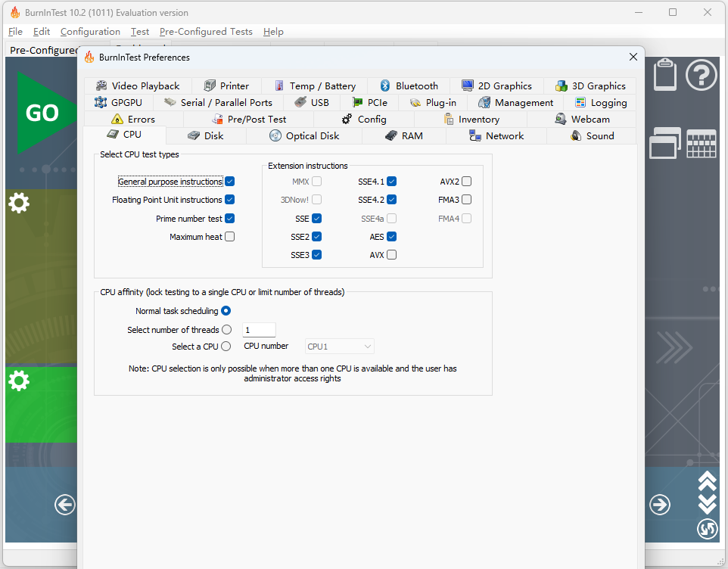
Task: Switch to the Management tab
Action: coord(515,103)
